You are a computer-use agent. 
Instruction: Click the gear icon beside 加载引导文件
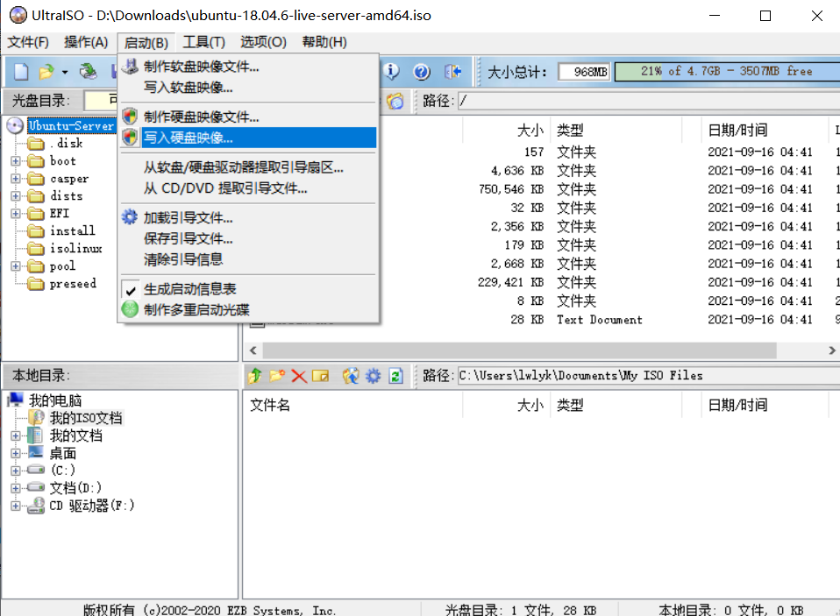[x=130, y=217]
